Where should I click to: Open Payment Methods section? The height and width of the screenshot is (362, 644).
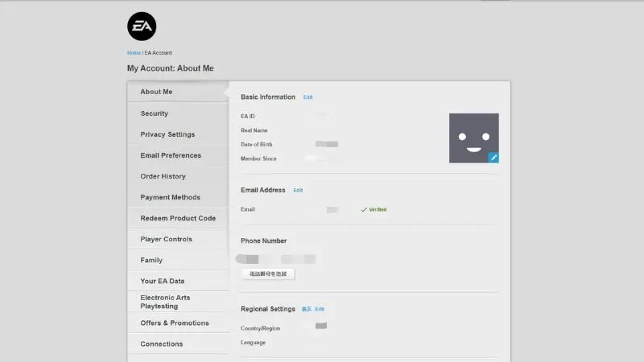click(178, 197)
